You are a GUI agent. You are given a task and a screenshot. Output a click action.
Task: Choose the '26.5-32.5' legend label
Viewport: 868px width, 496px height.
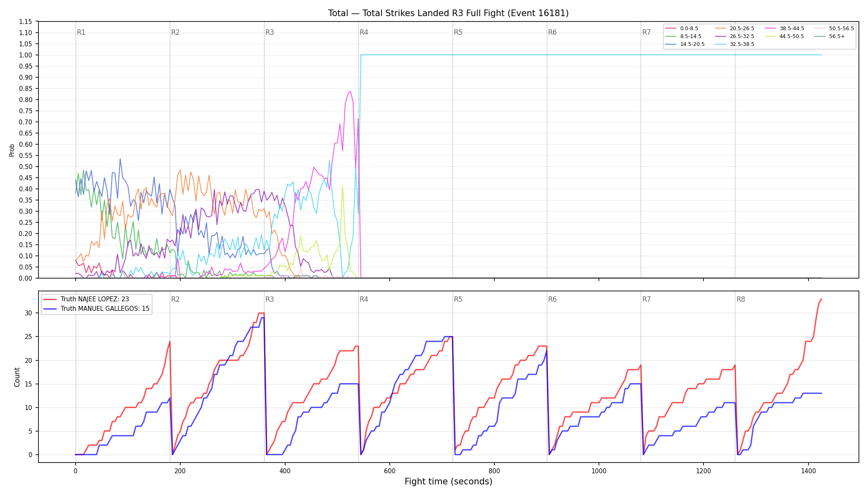pos(742,36)
